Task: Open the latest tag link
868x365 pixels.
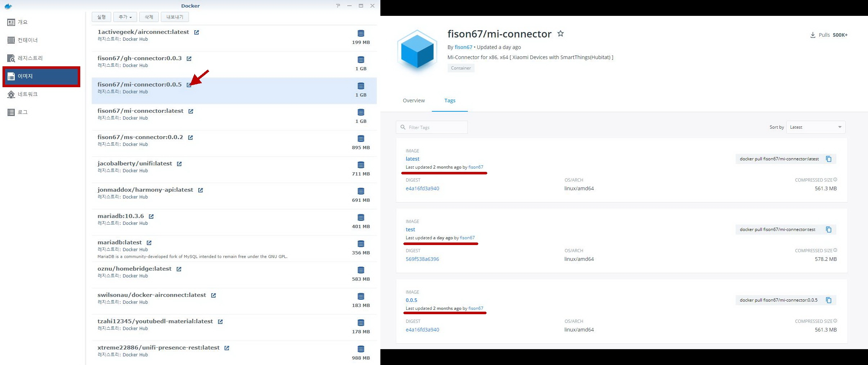Action: coord(412,159)
